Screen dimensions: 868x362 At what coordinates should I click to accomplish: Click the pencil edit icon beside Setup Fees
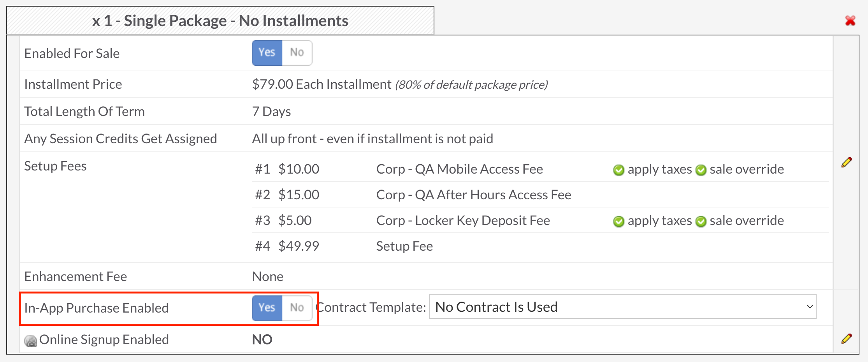pyautogui.click(x=846, y=163)
